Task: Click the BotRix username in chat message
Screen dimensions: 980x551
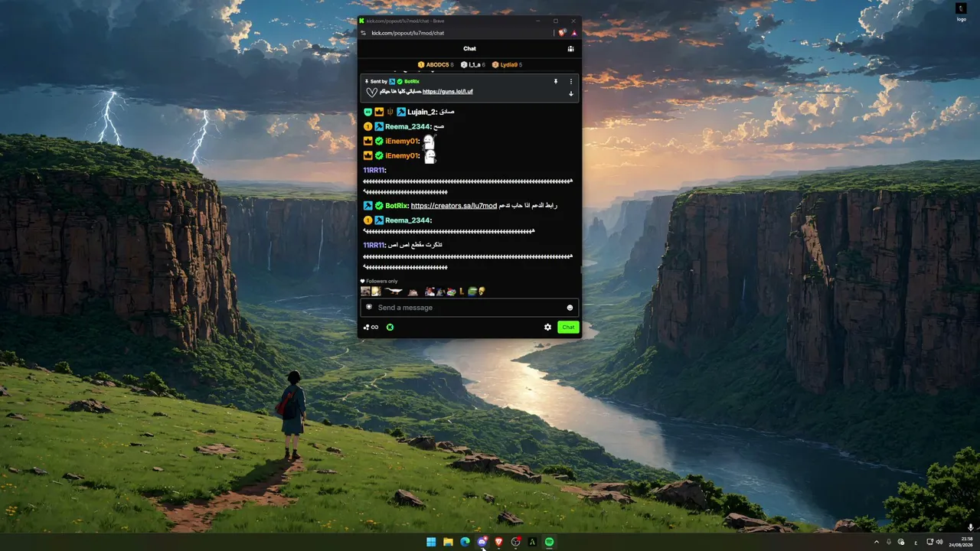Action: pyautogui.click(x=396, y=205)
